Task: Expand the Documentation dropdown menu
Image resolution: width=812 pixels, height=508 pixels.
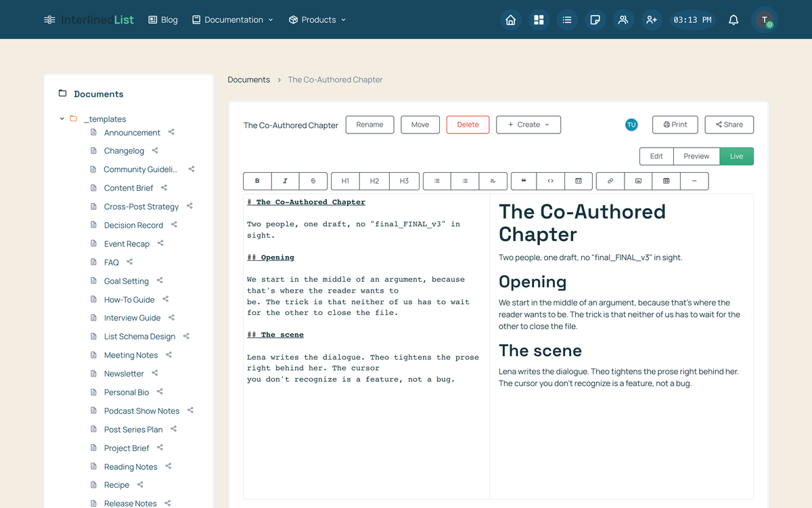Action: [233, 20]
